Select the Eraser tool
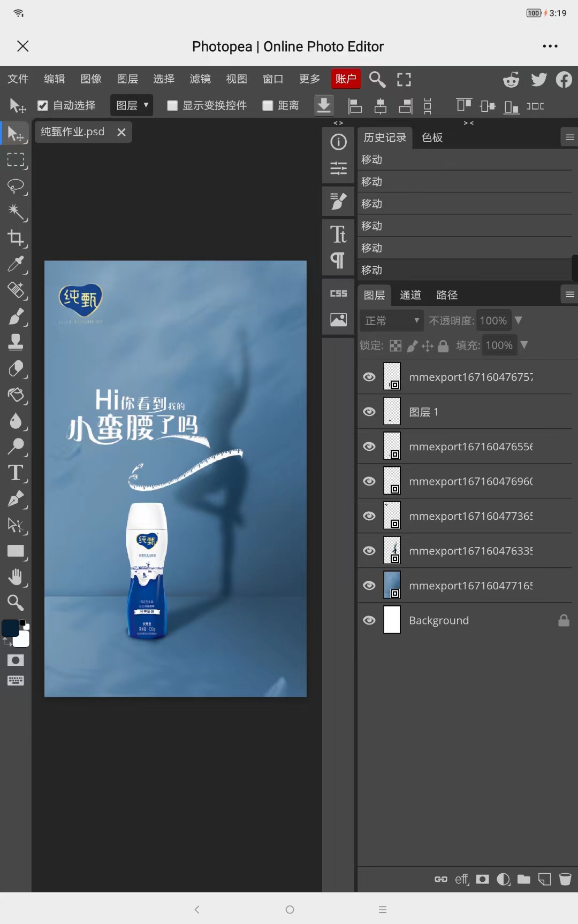 point(16,368)
